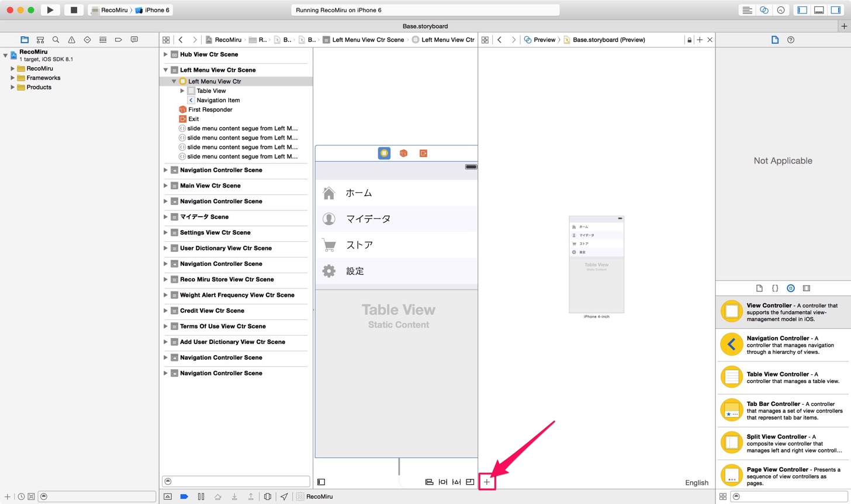Click plus to add a preview device
Screen dimensions: 851x504
click(487, 482)
